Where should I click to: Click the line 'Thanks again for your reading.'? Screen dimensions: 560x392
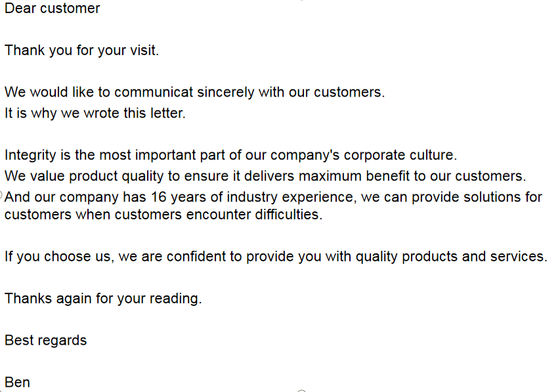tap(103, 299)
